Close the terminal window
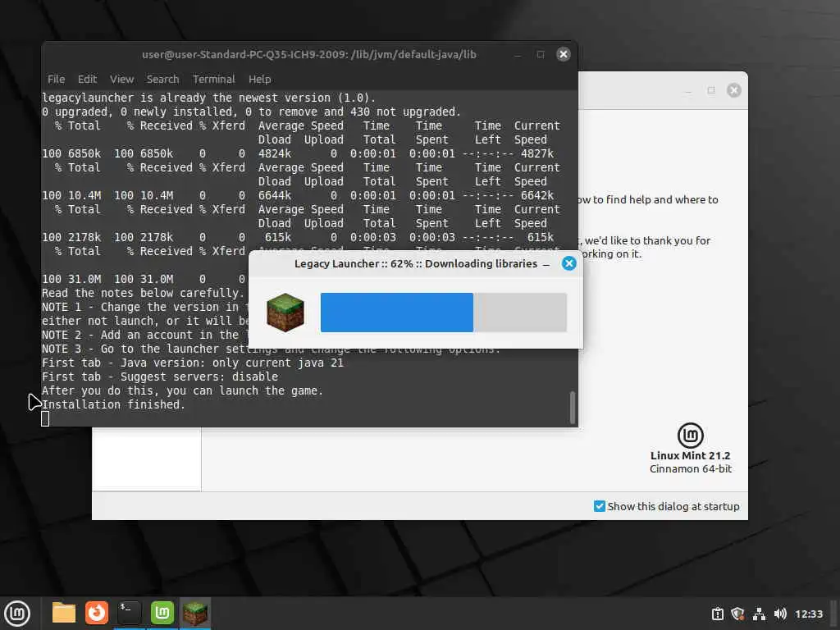This screenshot has width=840, height=630. (x=563, y=54)
